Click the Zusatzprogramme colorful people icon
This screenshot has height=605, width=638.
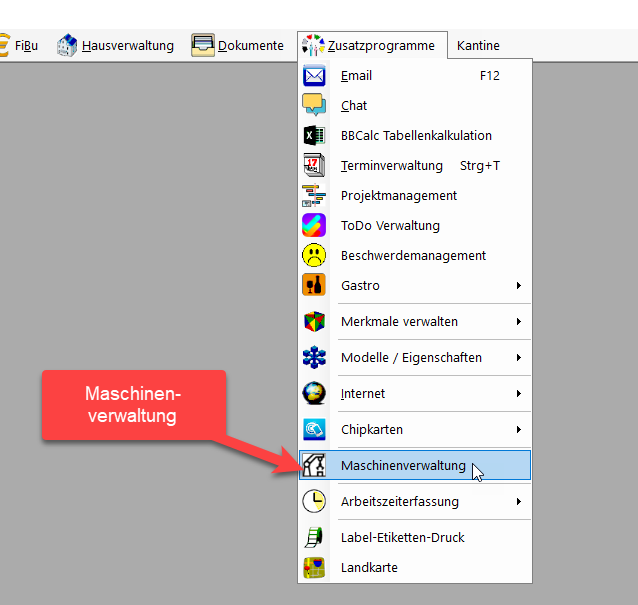313,45
